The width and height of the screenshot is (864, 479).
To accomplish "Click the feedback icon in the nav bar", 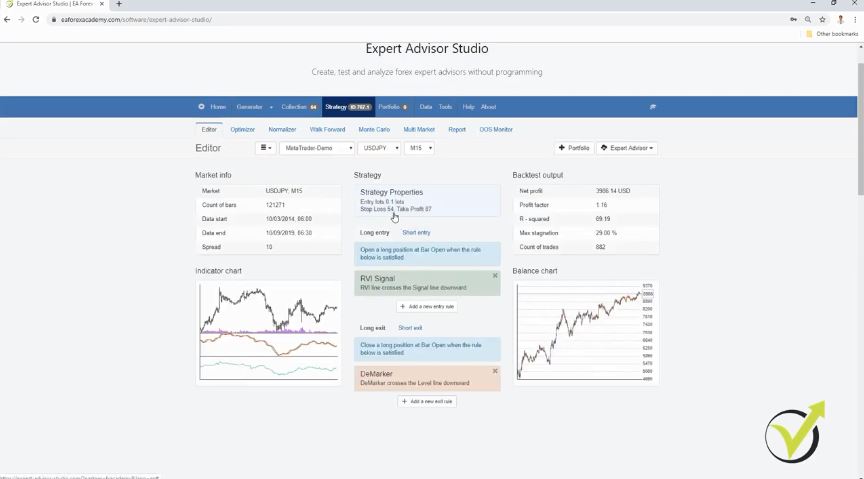I will [x=653, y=107].
